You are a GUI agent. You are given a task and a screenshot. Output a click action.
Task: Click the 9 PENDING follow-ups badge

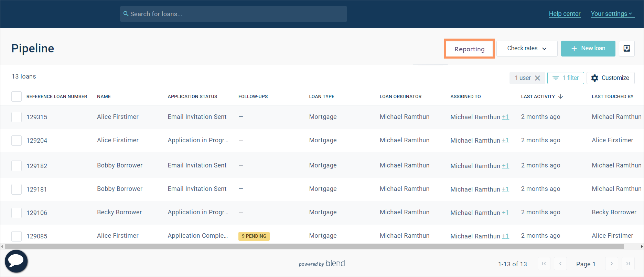(x=254, y=236)
